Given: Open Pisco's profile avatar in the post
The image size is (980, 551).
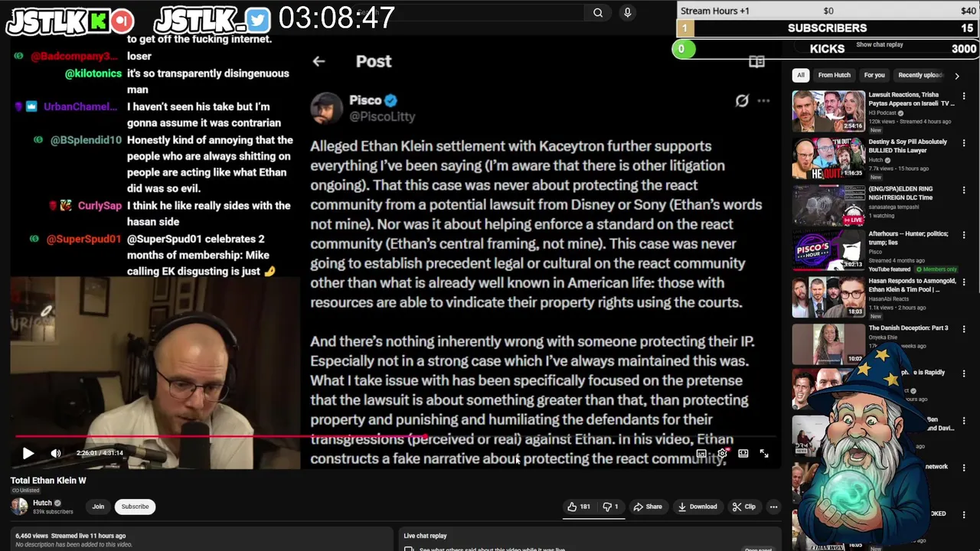Looking at the screenshot, I should tap(326, 108).
